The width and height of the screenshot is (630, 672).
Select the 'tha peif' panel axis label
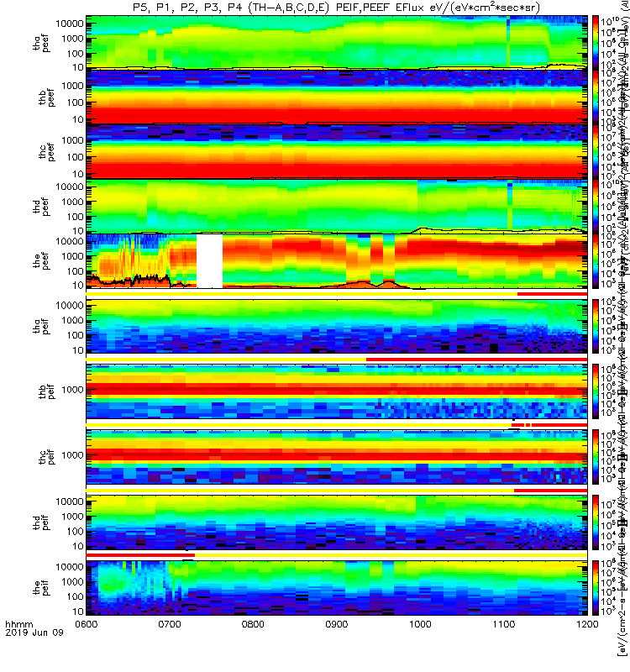coord(41,327)
